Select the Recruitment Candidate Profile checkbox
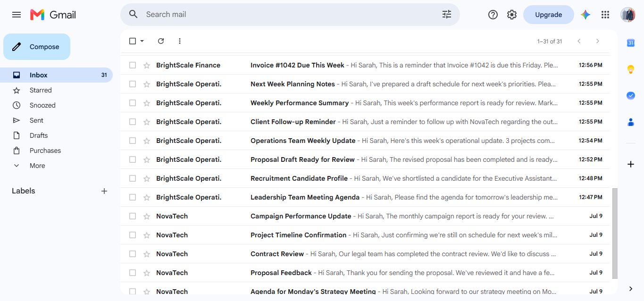 (133, 178)
